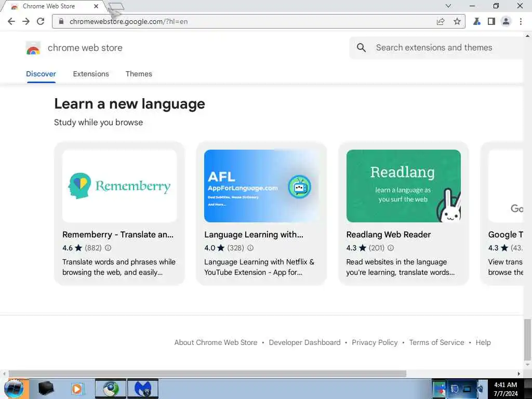The image size is (532, 399).
Task: Toggle the side panel icon
Action: coord(491,22)
